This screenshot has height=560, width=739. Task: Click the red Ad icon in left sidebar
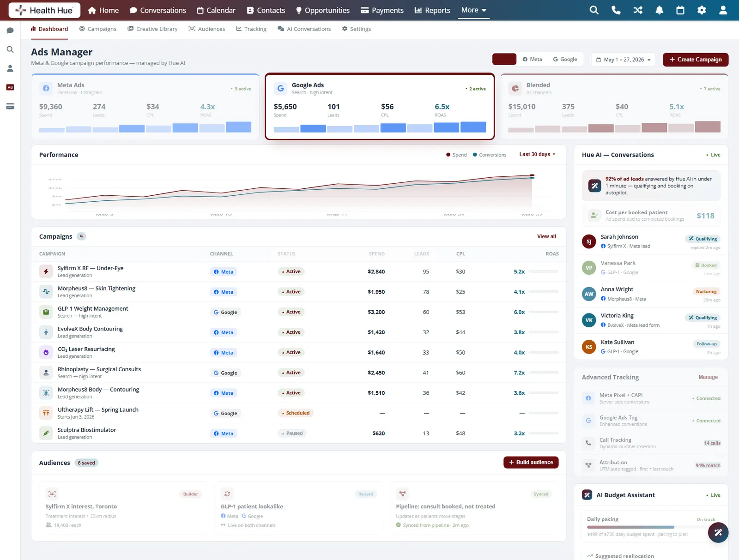click(10, 87)
